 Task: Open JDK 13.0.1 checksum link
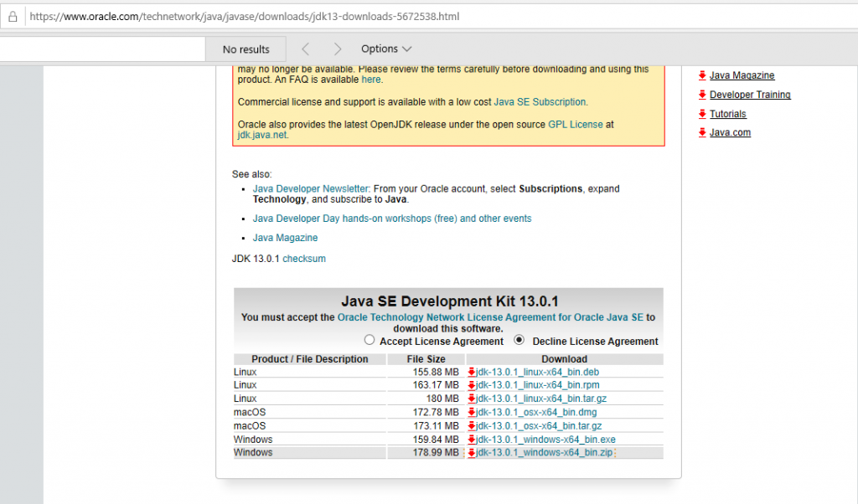pos(303,259)
